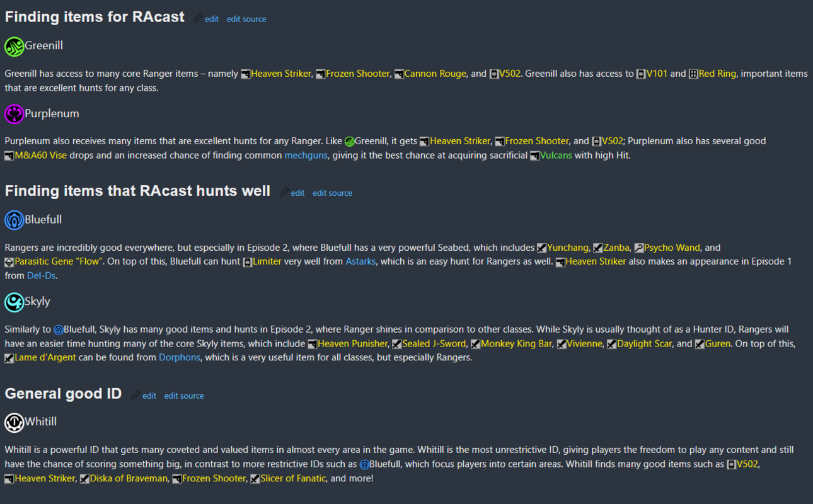Click the pencil icon beside Finding items for RAcast

tap(198, 19)
